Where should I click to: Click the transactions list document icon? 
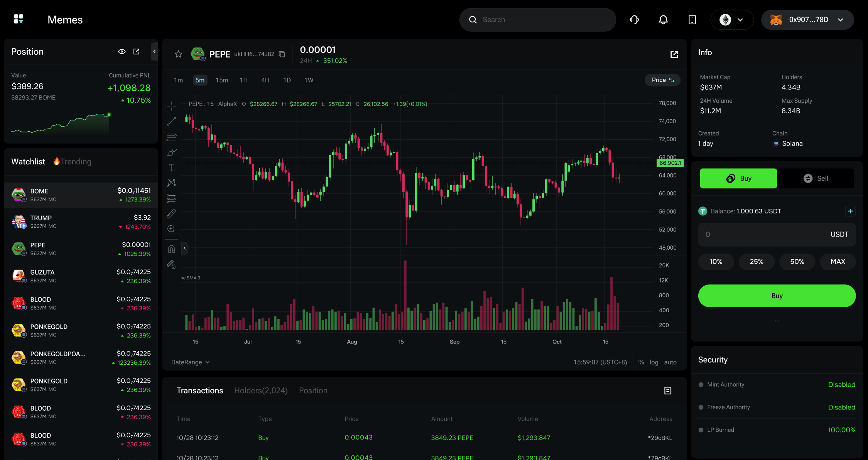tap(668, 391)
